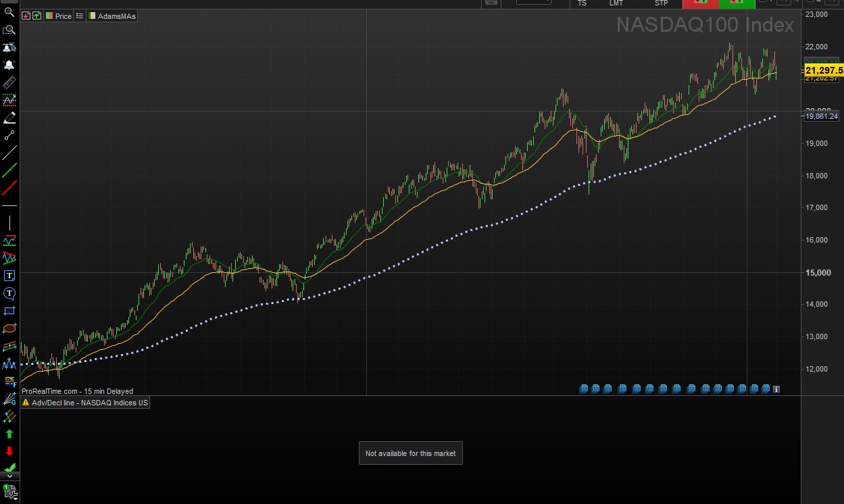Open the document settings icon with badge

9,491
